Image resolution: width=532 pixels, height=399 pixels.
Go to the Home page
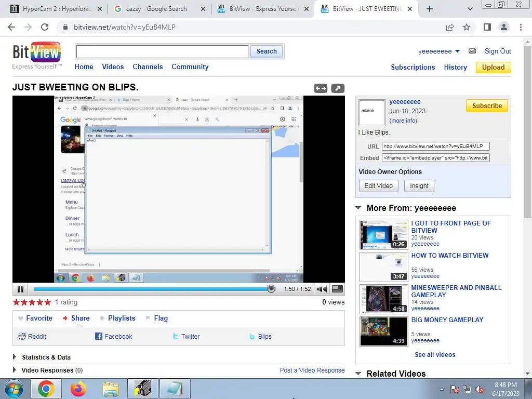pos(84,67)
